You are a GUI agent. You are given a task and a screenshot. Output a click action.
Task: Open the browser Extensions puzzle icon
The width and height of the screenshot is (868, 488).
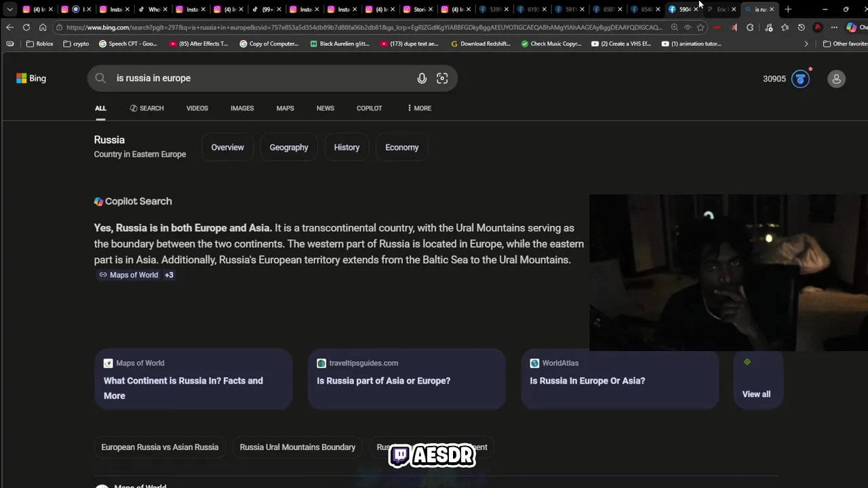750,27
